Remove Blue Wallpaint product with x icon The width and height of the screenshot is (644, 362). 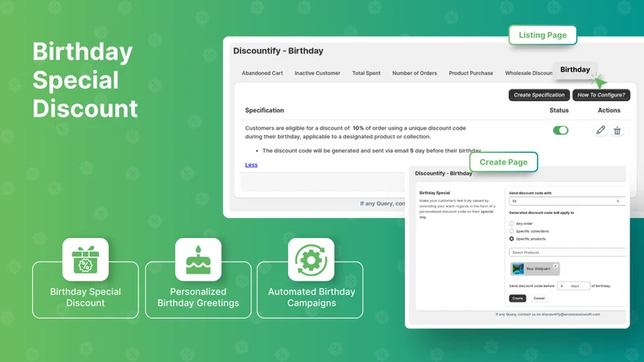555,266
